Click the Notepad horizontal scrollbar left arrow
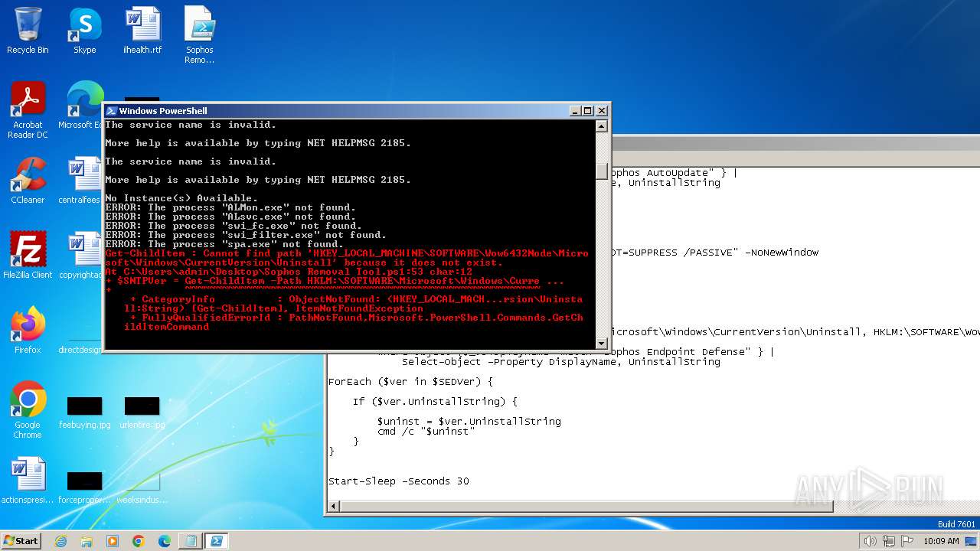This screenshot has width=980, height=551. 334,506
